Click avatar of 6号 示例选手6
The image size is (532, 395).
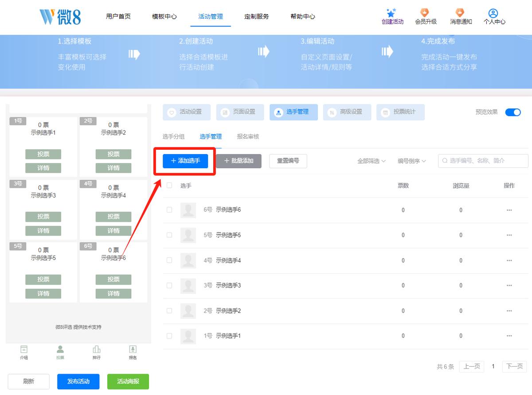tap(188, 210)
